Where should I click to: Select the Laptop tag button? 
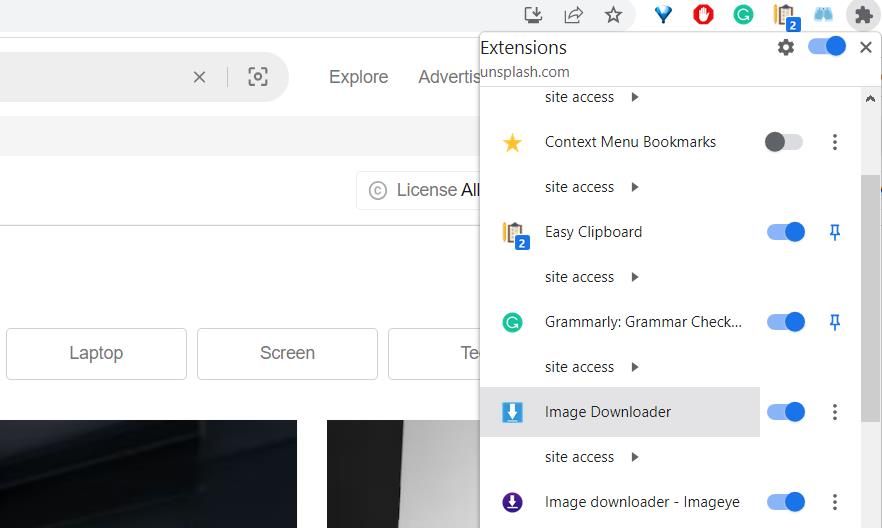(x=96, y=353)
